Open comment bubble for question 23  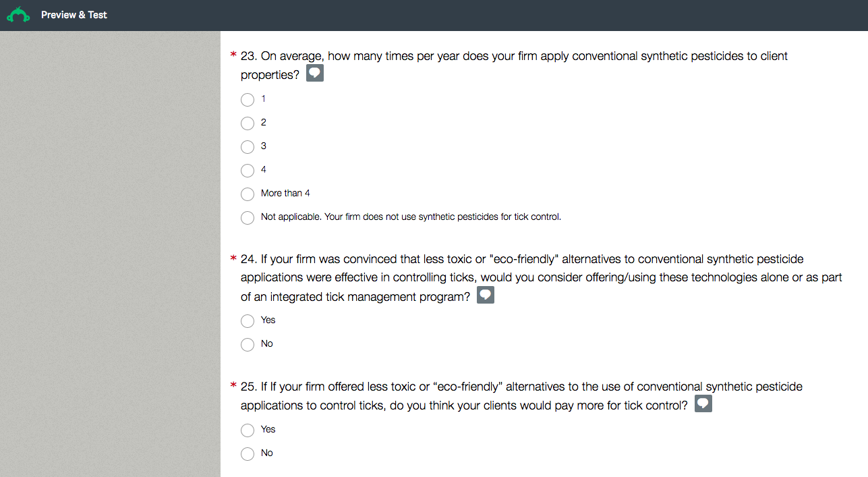[x=315, y=74]
